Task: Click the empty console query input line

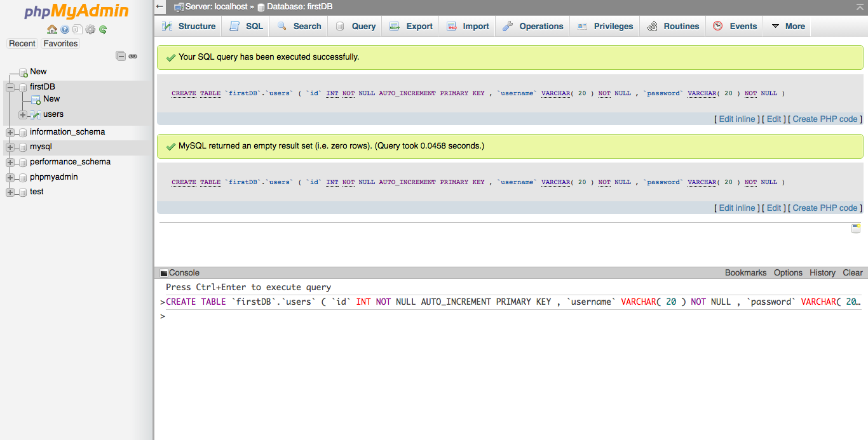Action: [513, 316]
